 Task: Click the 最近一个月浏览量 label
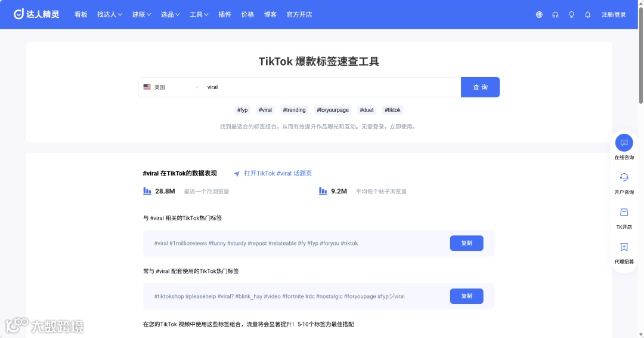point(206,192)
